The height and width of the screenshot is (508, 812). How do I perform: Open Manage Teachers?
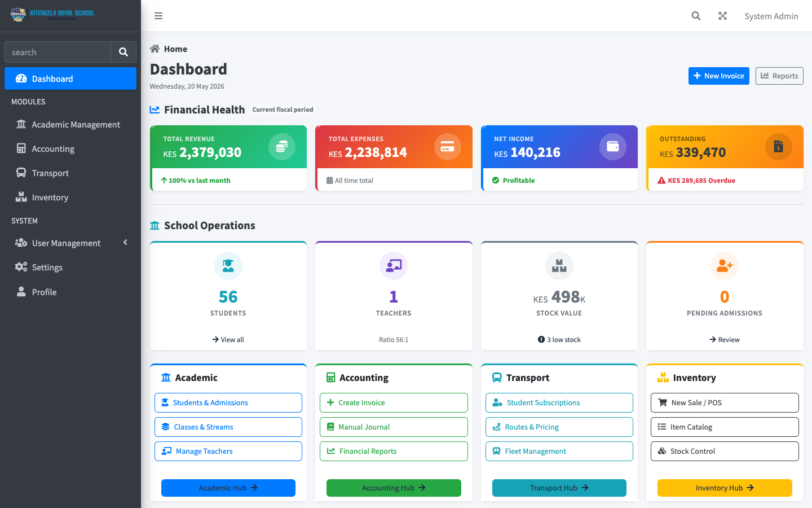pos(228,451)
